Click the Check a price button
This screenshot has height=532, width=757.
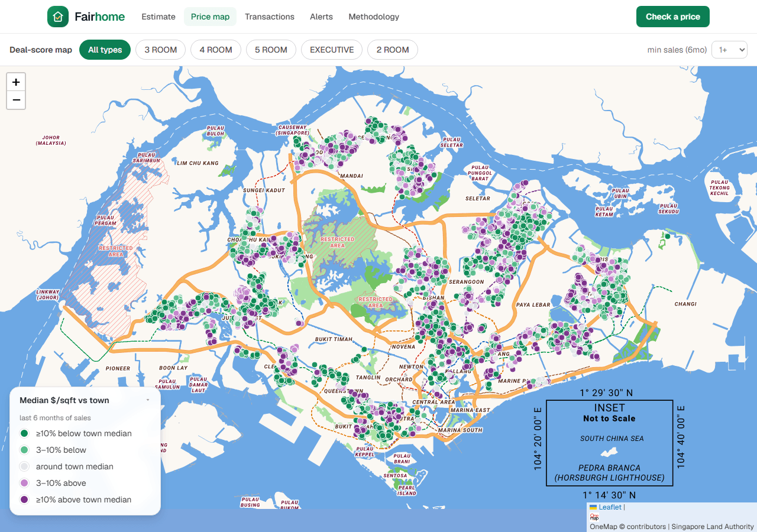(x=673, y=17)
